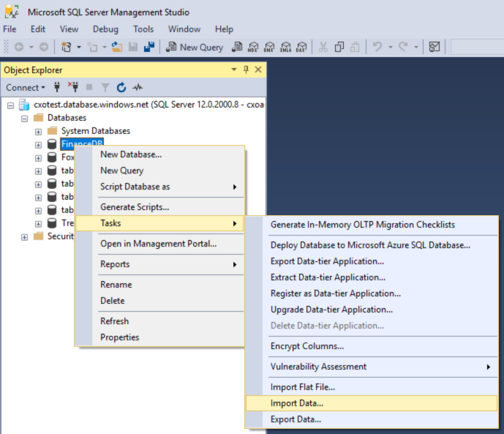Image resolution: width=504 pixels, height=434 pixels.
Task: Click the Database Engine Query icon
Action: (237, 48)
